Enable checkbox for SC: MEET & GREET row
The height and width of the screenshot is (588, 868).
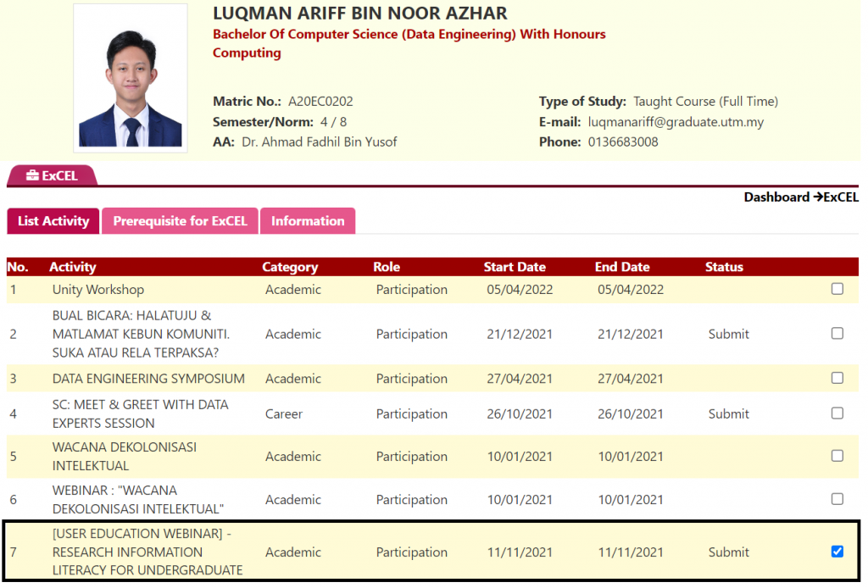coord(837,413)
